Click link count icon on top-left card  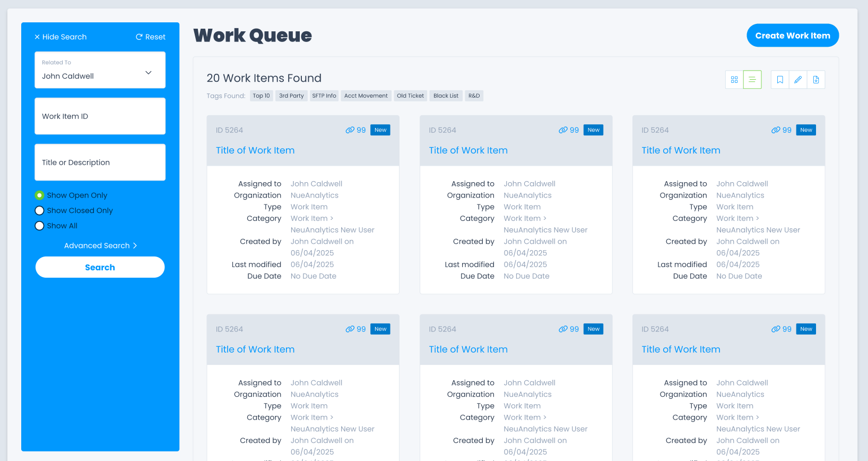point(350,130)
